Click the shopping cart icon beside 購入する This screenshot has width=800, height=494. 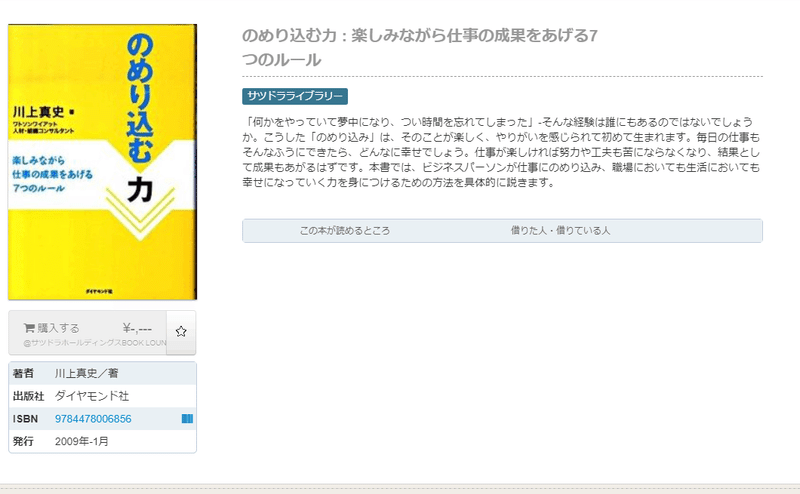[29, 328]
